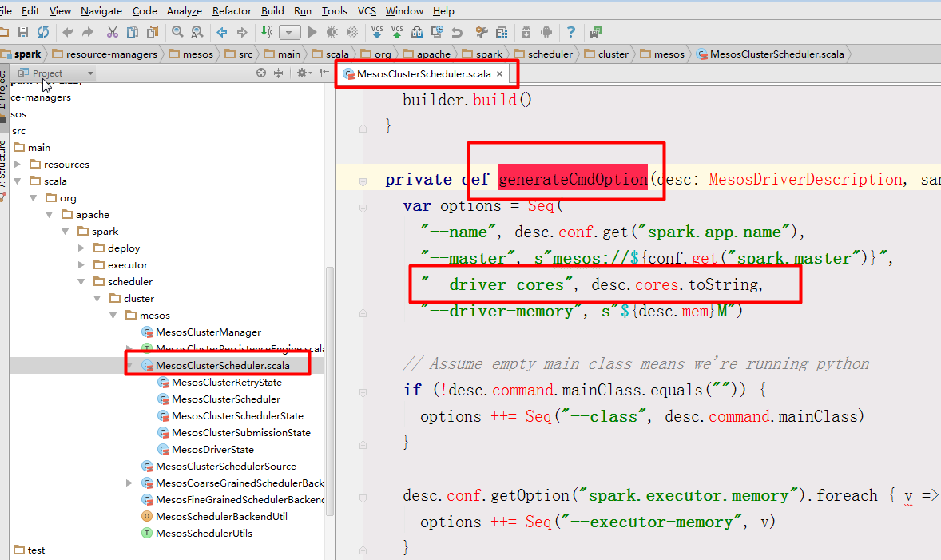Open Settings with the wrench icon
941x560 pixels.
(482, 32)
